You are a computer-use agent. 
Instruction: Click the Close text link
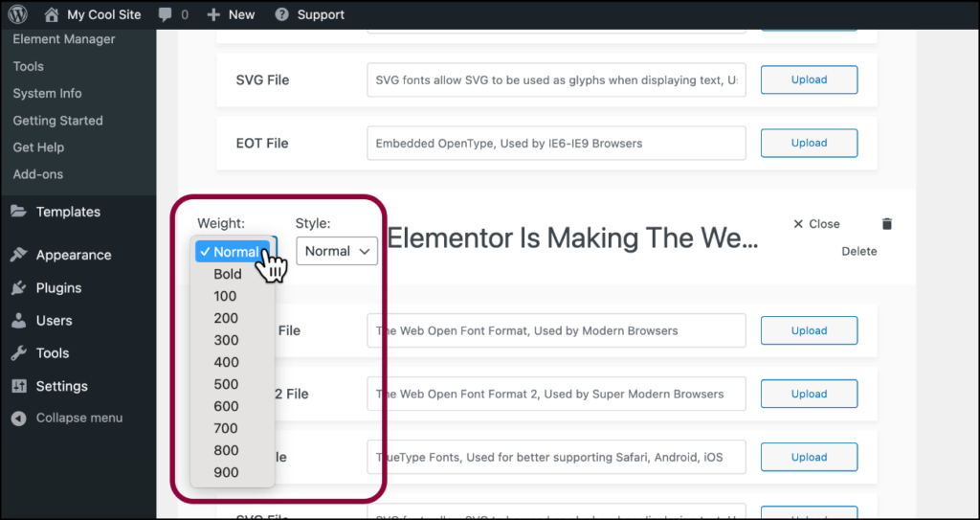click(824, 224)
